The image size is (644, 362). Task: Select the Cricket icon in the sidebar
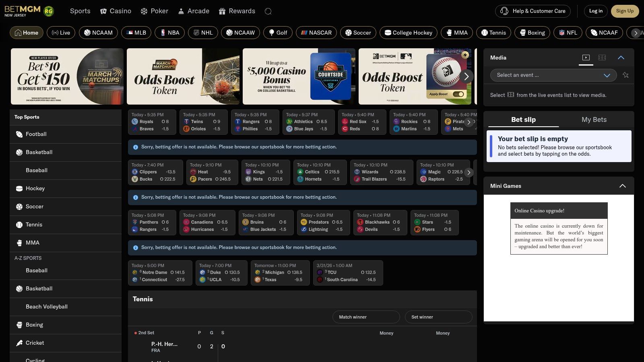pos(19,343)
